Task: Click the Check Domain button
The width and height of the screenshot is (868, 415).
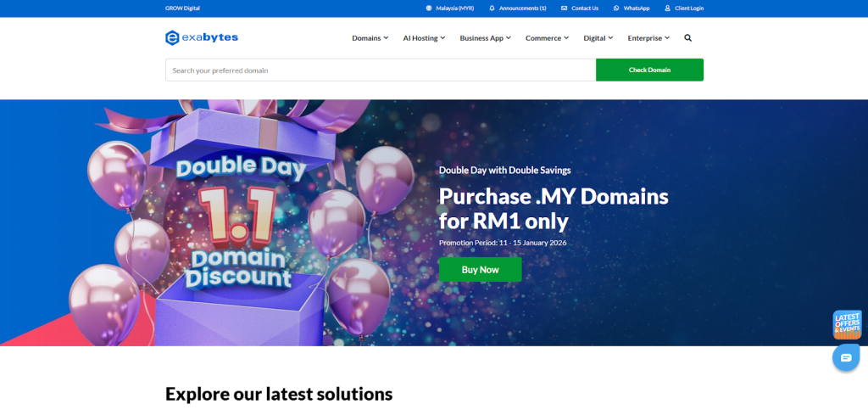Action: (649, 70)
